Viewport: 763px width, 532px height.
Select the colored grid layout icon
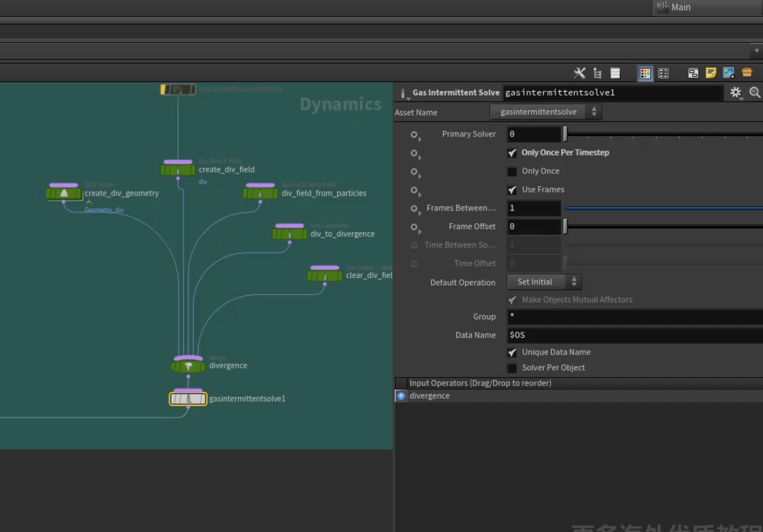[645, 73]
